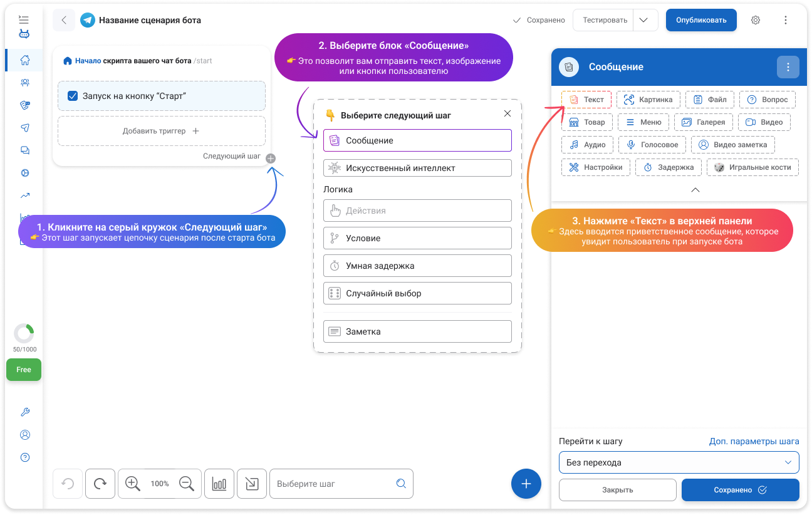Click the ticket/coupon icon in sidebar
The width and height of the screenshot is (812, 515).
[x=25, y=105]
